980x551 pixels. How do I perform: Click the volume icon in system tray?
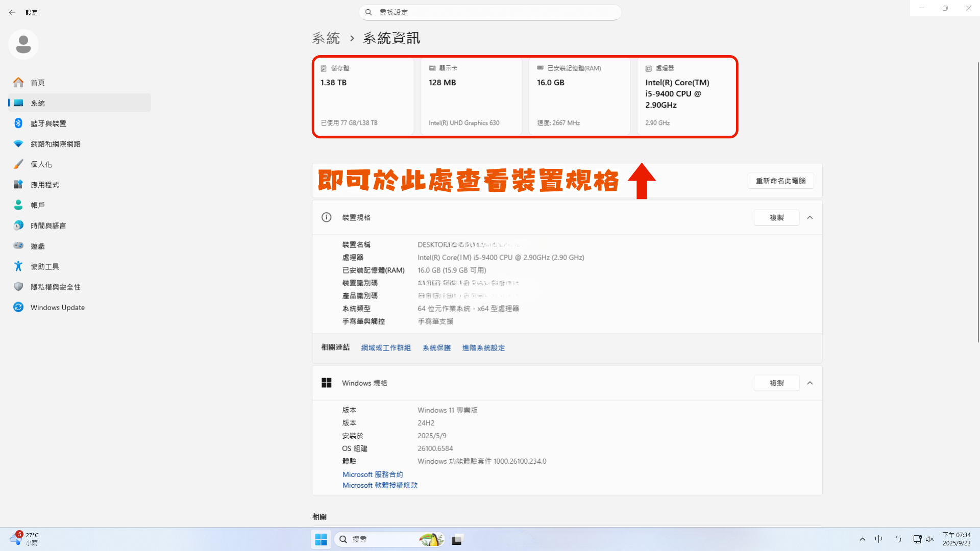[929, 539]
